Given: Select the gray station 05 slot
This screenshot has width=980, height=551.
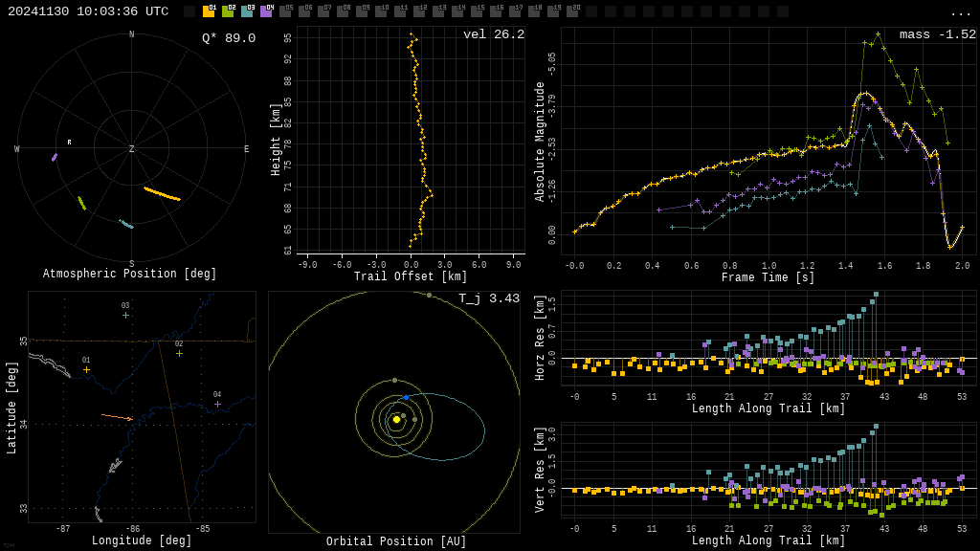Looking at the screenshot, I should pyautogui.click(x=285, y=11).
